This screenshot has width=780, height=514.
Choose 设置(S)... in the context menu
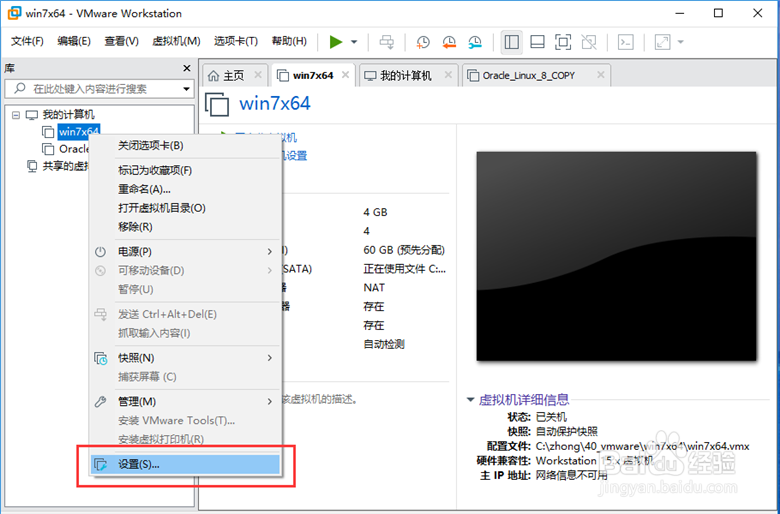(185, 465)
